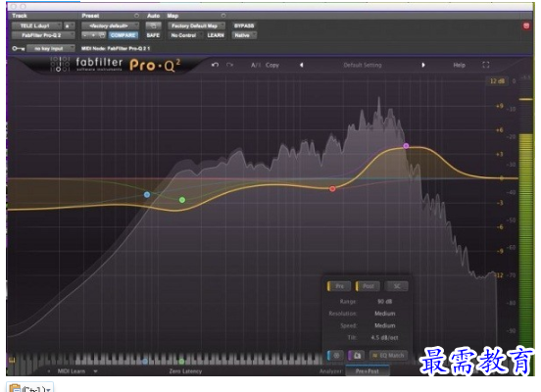Open the Help menu
541x392 pixels.
(x=460, y=65)
